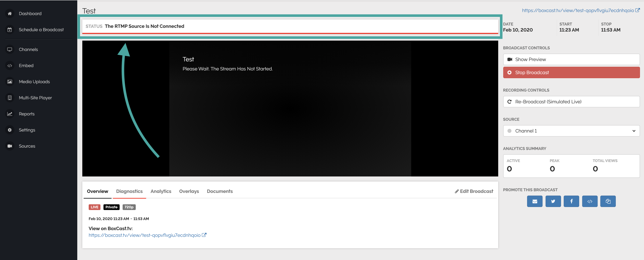Share broadcast on Facebook

(571, 201)
